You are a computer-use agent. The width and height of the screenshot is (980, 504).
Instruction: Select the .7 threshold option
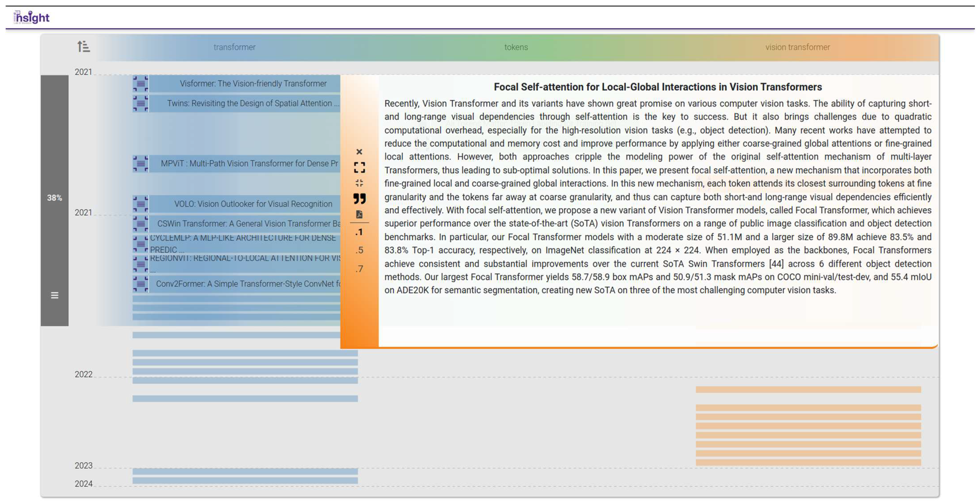coord(359,269)
